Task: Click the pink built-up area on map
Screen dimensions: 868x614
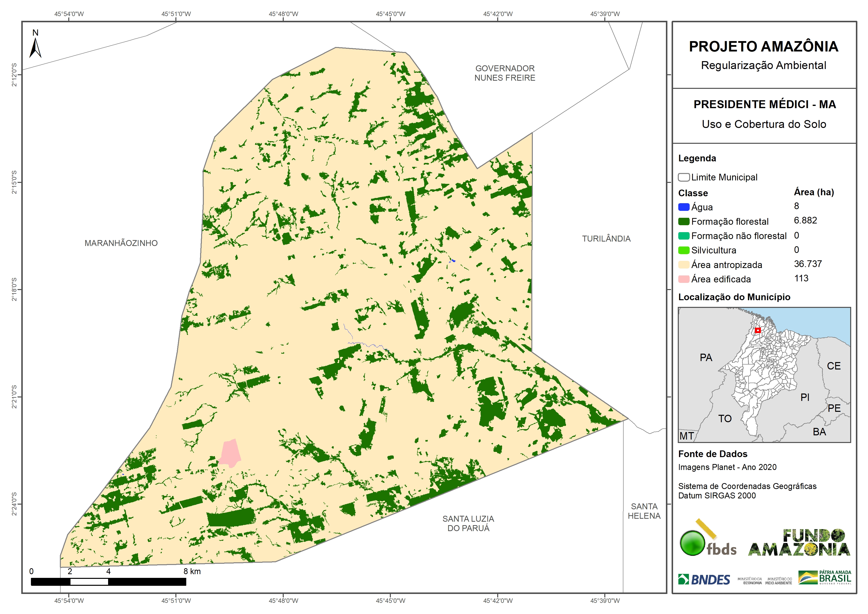Action: point(230,453)
